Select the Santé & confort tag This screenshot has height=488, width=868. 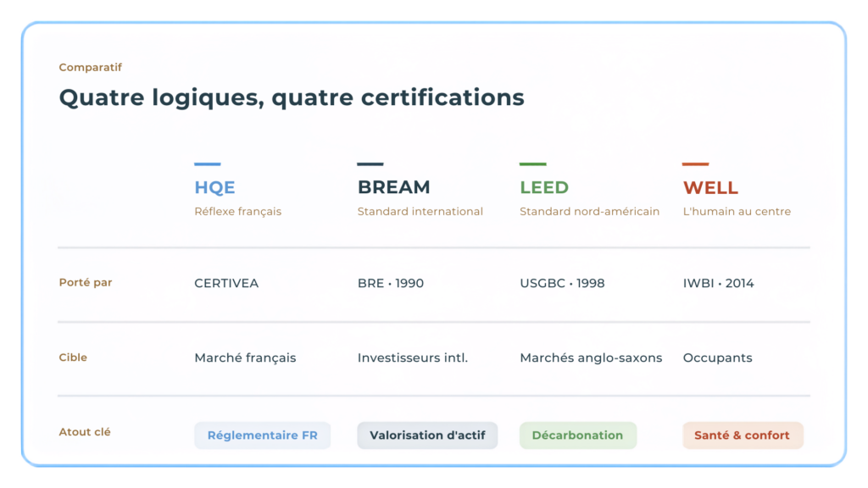[743, 435]
